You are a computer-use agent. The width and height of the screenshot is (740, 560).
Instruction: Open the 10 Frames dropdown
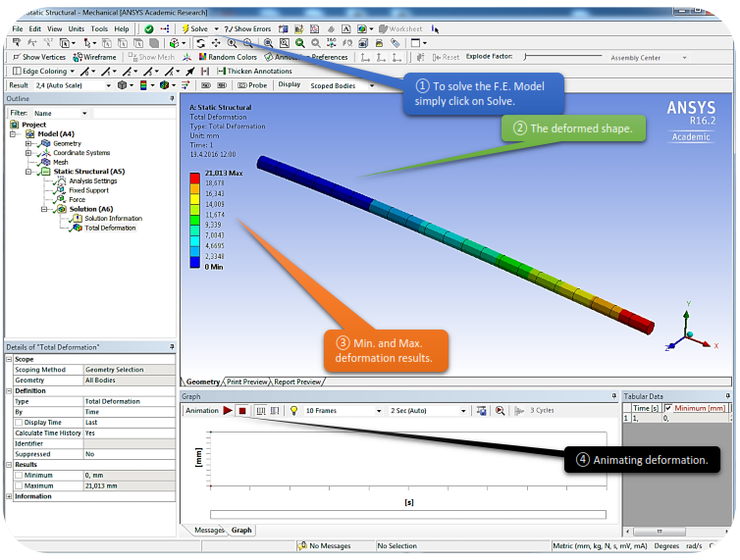(344, 411)
